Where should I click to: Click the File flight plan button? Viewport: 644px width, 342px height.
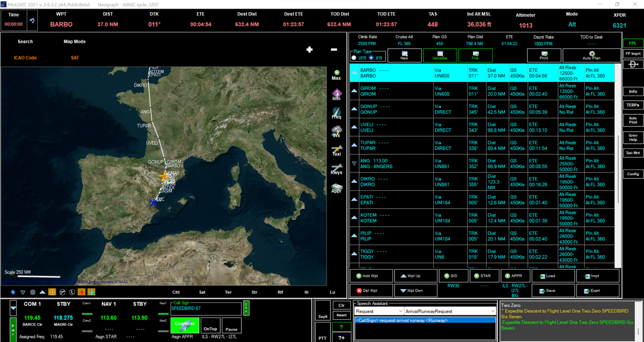pos(475,55)
